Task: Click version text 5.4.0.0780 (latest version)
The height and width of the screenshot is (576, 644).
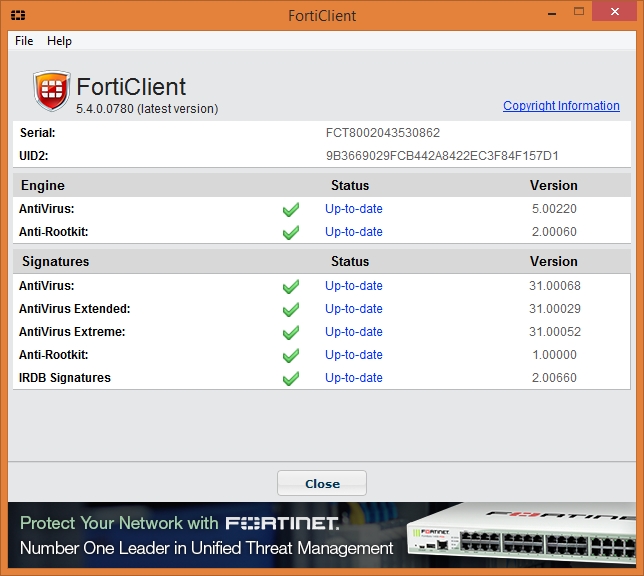Action: point(147,109)
